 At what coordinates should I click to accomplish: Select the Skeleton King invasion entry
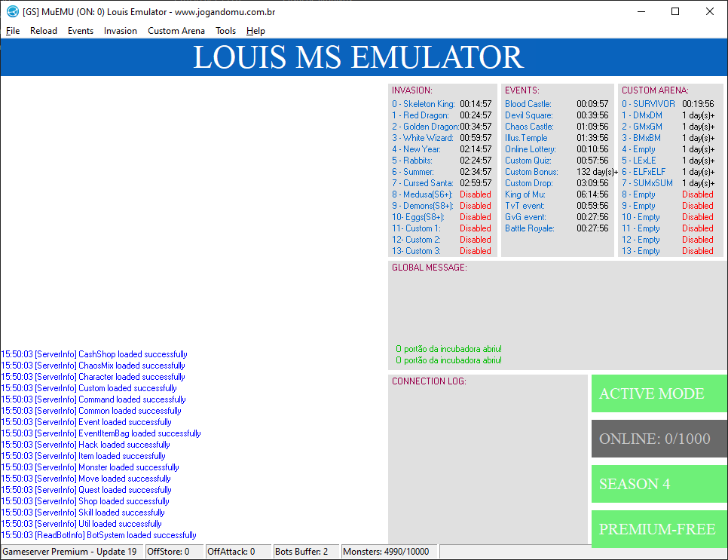coord(424,104)
